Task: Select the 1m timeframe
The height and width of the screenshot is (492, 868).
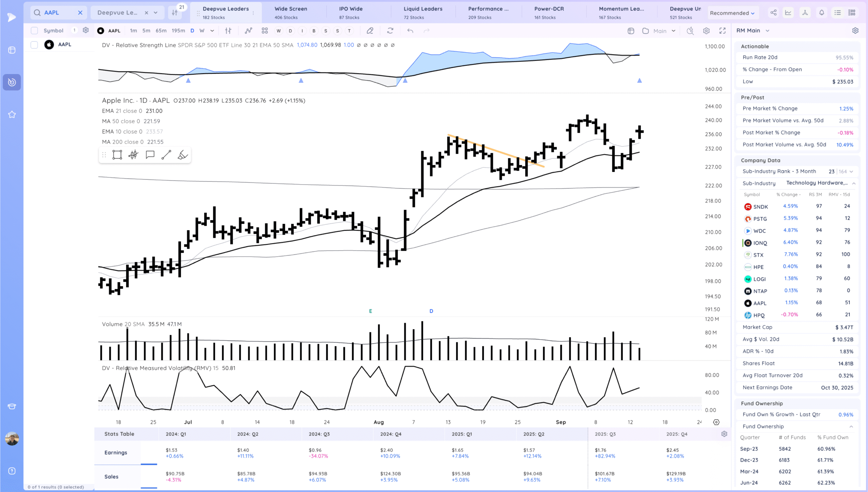Action: 134,31
